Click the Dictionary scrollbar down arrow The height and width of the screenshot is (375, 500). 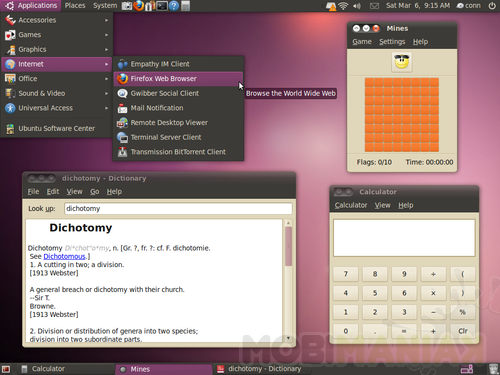pos(288,338)
